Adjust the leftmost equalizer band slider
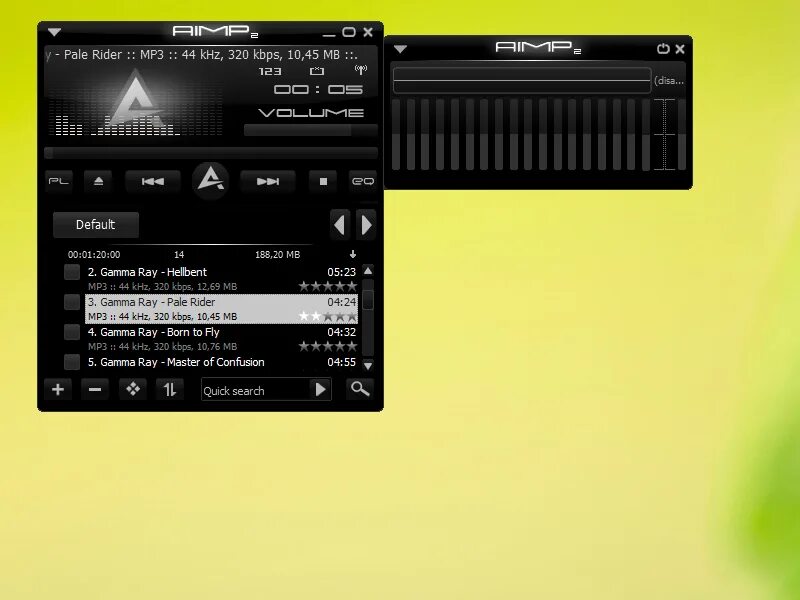The image size is (800, 600). pyautogui.click(x=395, y=135)
